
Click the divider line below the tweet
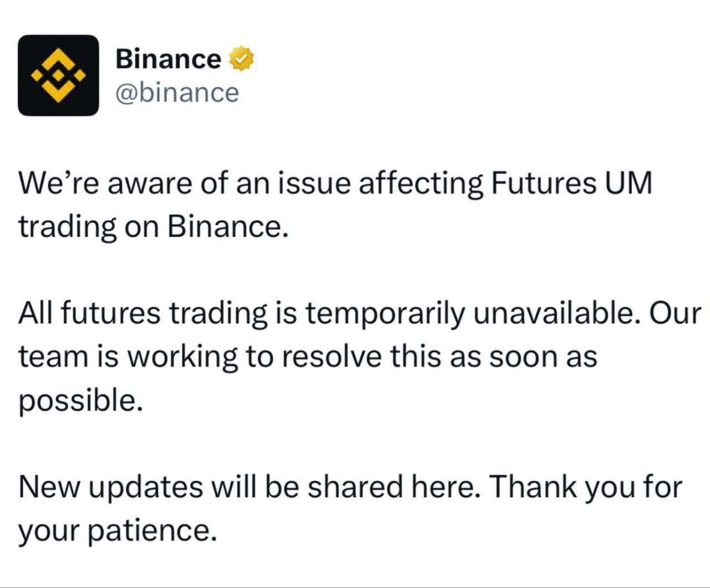pyautogui.click(x=355, y=586)
